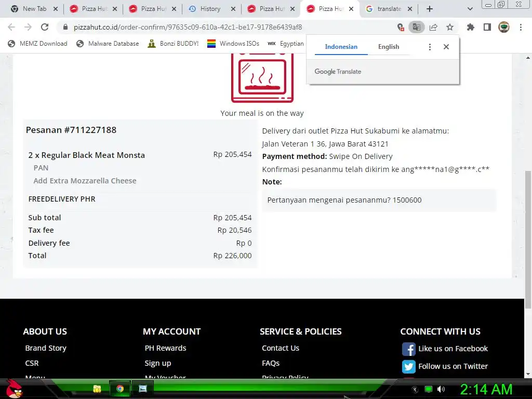
Task: Open the Extensions puzzle icon
Action: coord(470,27)
